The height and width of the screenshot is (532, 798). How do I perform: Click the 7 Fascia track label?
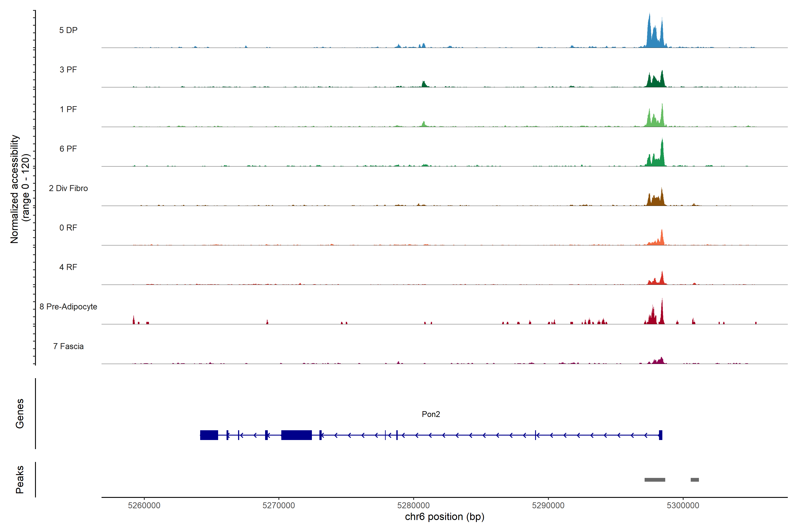[x=68, y=346]
